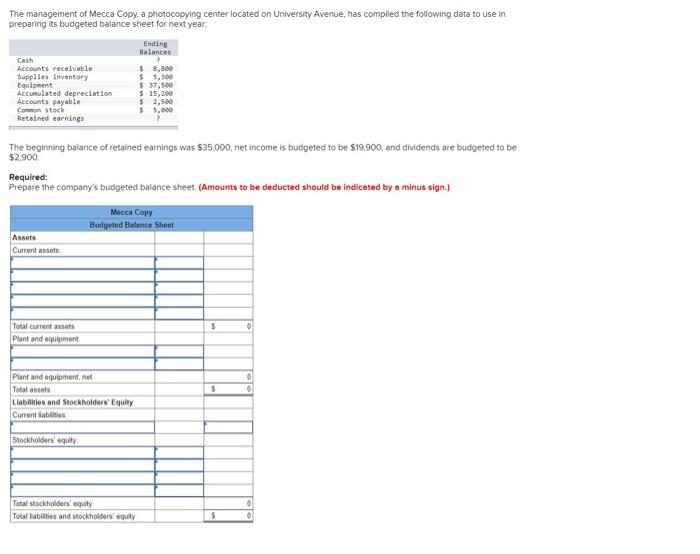Click the 'Plant and equipment, net' label
The width and height of the screenshot is (700, 554).
click(x=52, y=377)
